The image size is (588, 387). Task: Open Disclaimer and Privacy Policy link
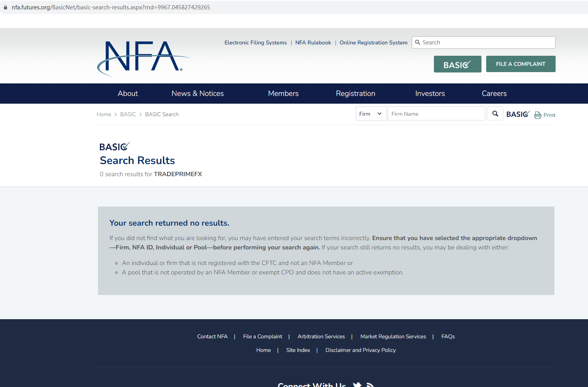click(x=361, y=350)
